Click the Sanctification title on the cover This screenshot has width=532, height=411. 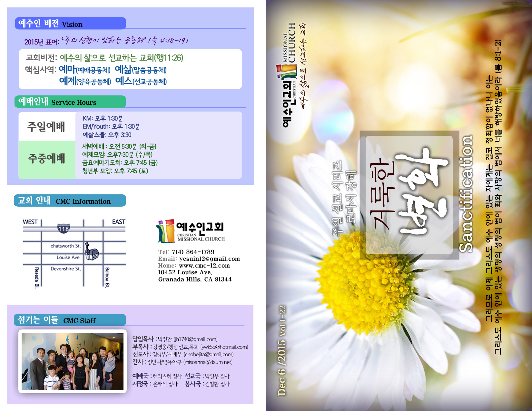click(x=466, y=193)
